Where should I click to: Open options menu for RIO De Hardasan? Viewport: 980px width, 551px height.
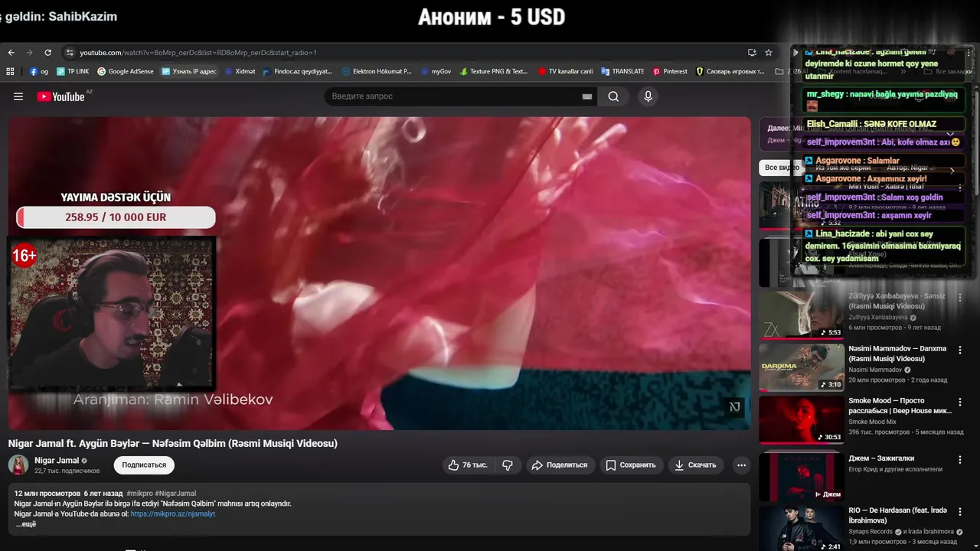click(960, 512)
